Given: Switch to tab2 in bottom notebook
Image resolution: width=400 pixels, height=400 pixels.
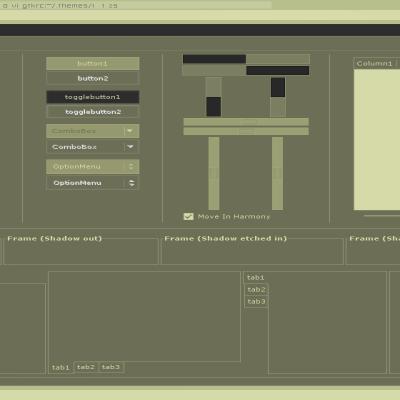Looking at the screenshot, I should point(86,367).
